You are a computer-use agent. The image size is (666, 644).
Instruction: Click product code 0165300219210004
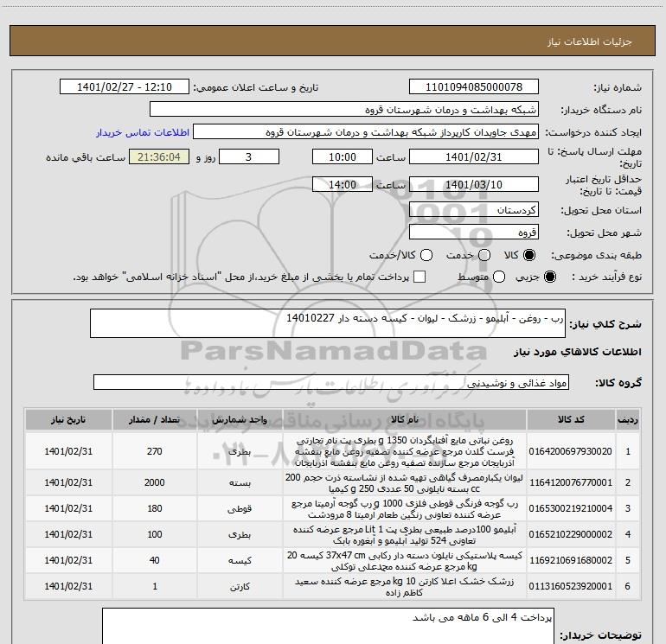(x=571, y=508)
